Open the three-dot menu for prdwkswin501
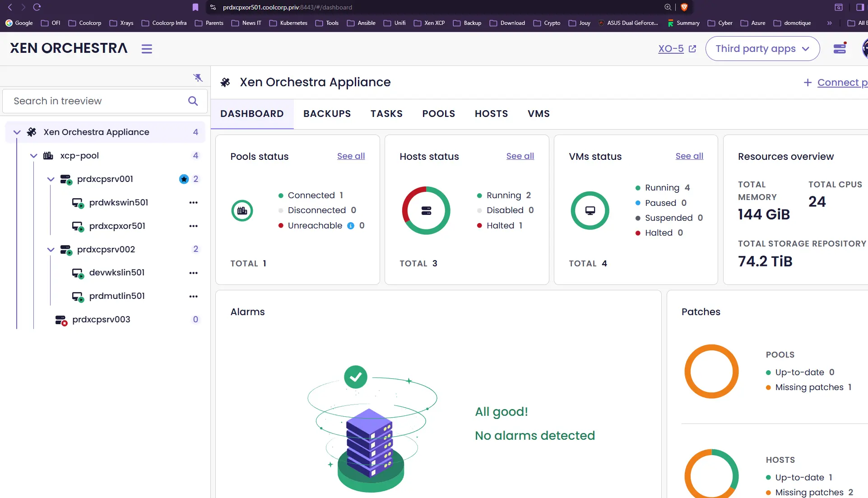Viewport: 868px width, 498px height. [x=193, y=203]
